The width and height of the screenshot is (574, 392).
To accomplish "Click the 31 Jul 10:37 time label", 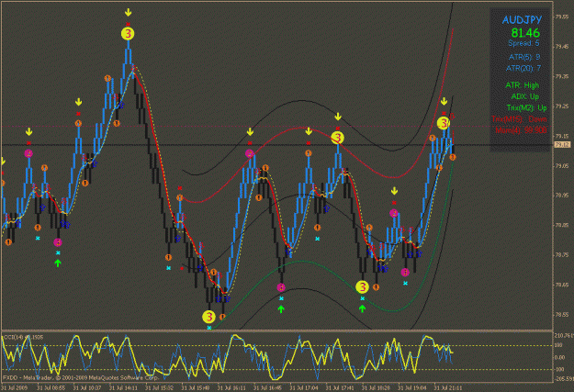I will click(87, 387).
